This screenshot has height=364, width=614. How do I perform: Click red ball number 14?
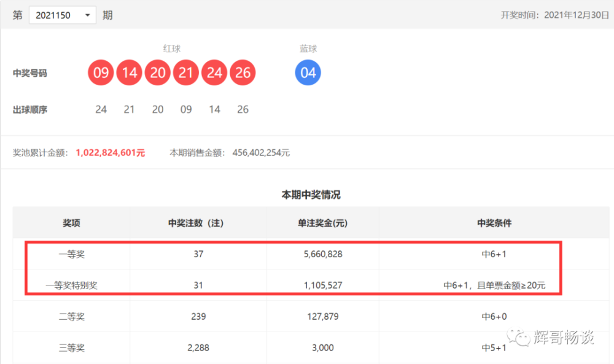(129, 72)
